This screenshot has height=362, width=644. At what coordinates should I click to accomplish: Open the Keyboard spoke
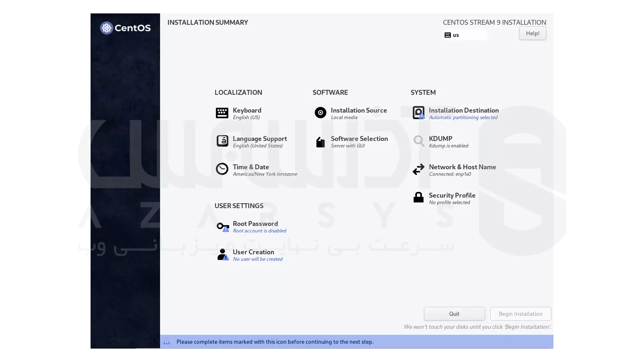(239, 113)
